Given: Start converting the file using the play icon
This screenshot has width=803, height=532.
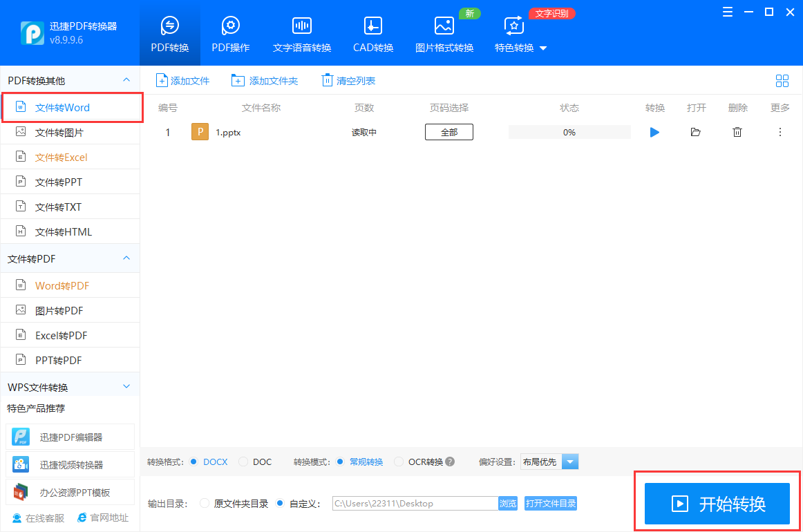Looking at the screenshot, I should click(x=654, y=132).
